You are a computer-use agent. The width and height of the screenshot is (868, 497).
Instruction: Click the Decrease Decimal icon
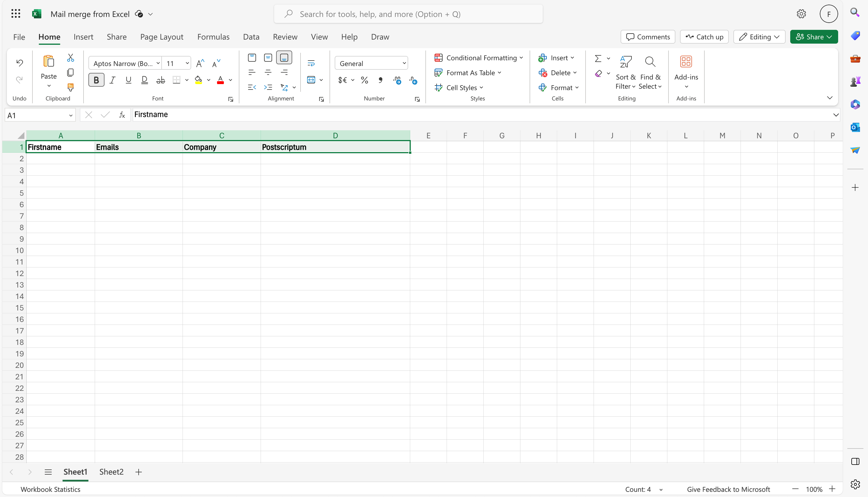click(x=413, y=80)
